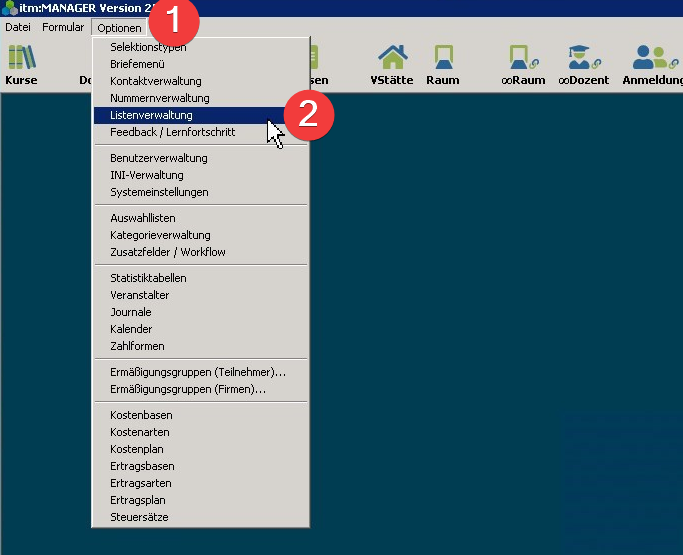683x555 pixels.
Task: Open Systemeinstellungen
Action: (x=201, y=192)
